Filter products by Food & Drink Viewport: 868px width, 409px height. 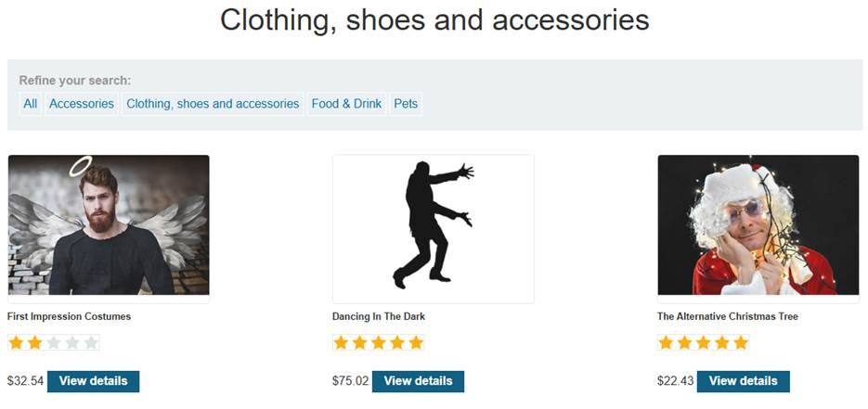[x=346, y=104]
